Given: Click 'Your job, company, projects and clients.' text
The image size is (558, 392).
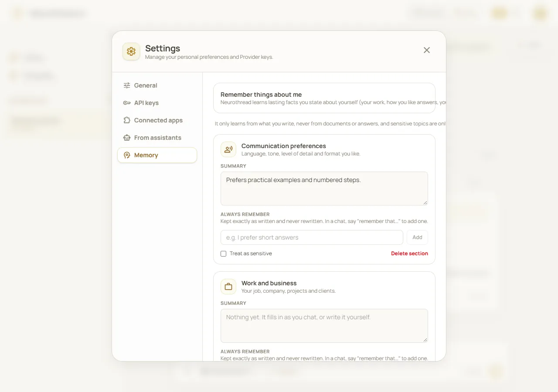Looking at the screenshot, I should [289, 291].
